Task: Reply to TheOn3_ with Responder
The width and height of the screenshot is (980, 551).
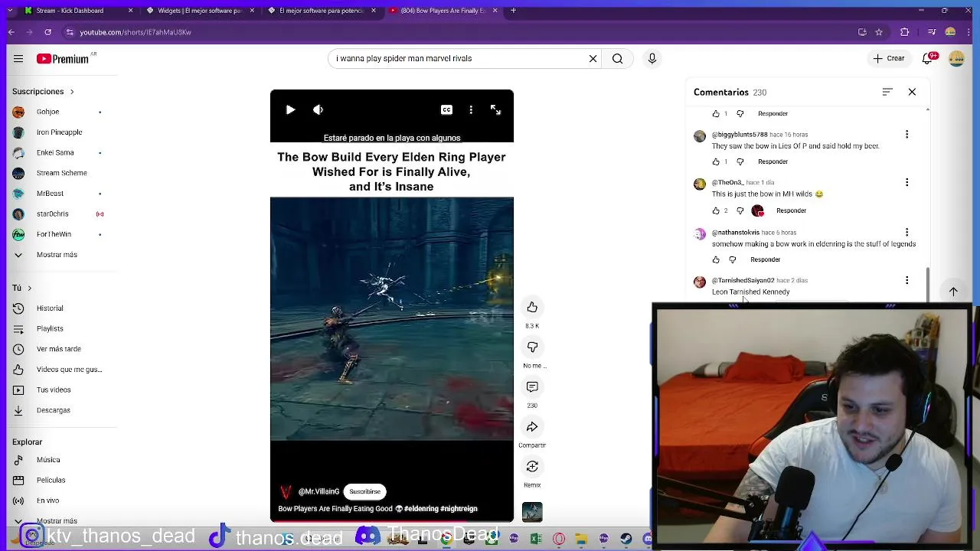Action: 791,210
